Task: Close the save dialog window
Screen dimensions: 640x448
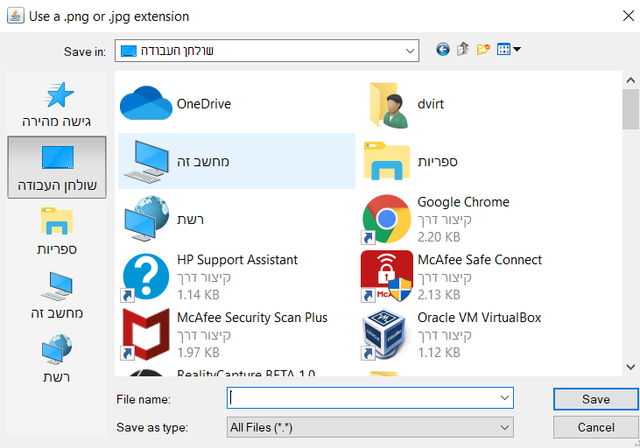Action: tap(628, 16)
